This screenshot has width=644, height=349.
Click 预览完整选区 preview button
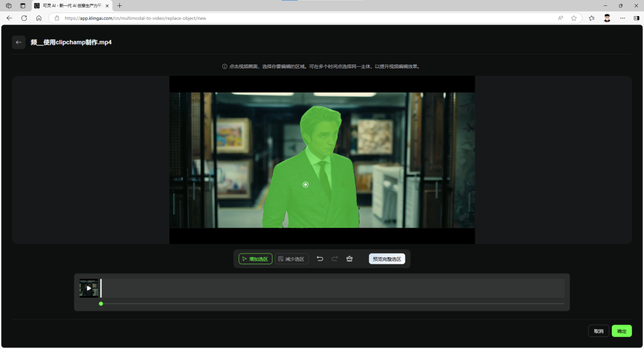387,259
